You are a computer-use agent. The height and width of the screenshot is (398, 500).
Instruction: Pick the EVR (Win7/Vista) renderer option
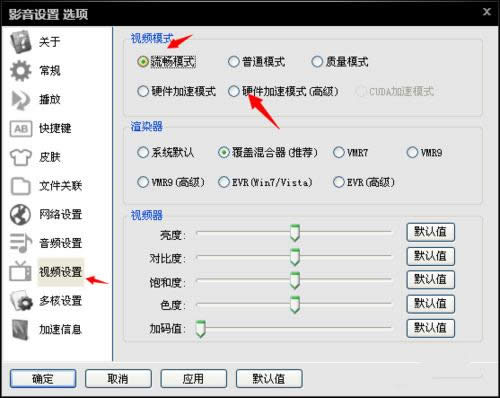pos(223,182)
